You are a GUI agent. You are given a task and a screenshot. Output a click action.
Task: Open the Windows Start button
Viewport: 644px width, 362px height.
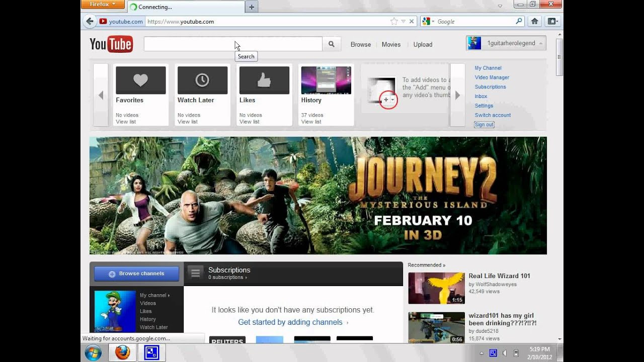93,352
